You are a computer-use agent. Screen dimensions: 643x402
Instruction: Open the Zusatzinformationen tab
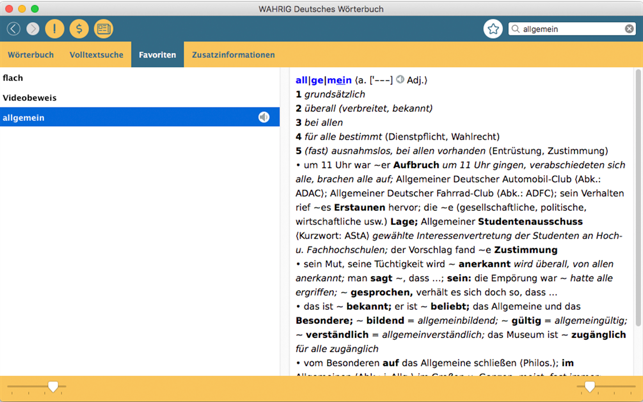[x=233, y=55]
